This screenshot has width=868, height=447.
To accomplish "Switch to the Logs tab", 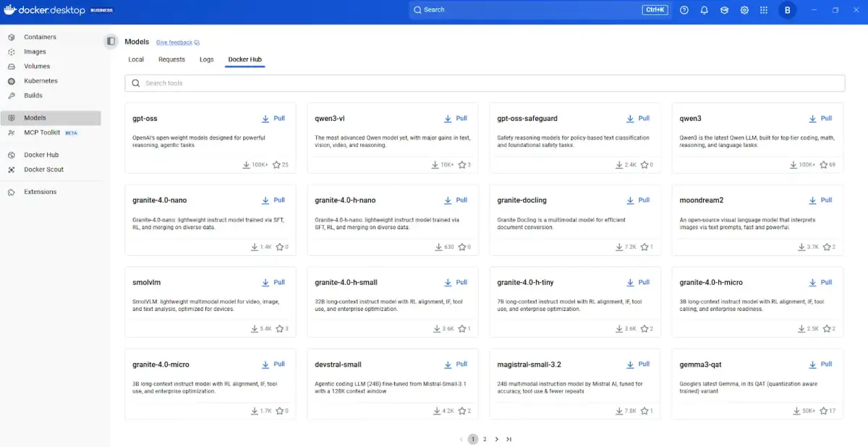I will point(207,59).
